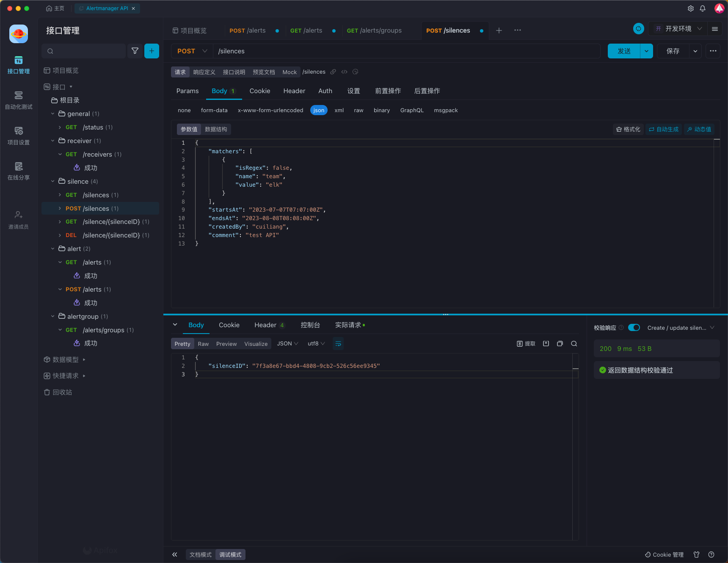Click the word wrap icon in response toolbar

coord(338,344)
